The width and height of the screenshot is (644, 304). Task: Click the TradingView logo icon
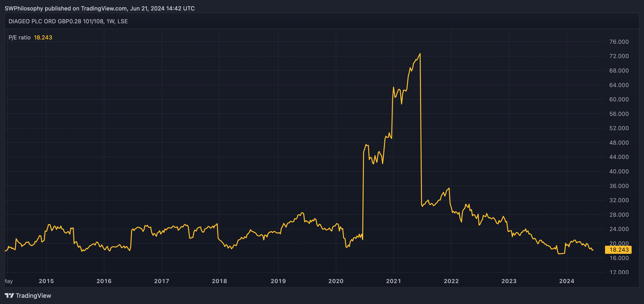click(x=9, y=295)
